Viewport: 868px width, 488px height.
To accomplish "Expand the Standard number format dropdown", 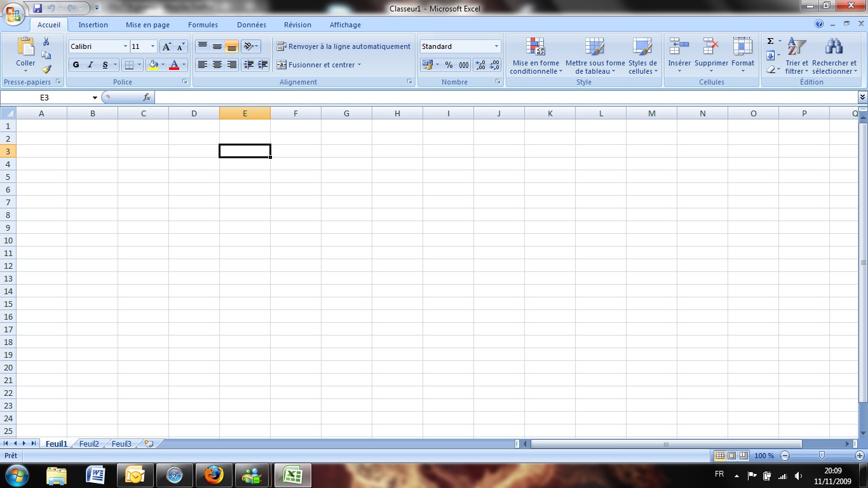I will pos(496,46).
